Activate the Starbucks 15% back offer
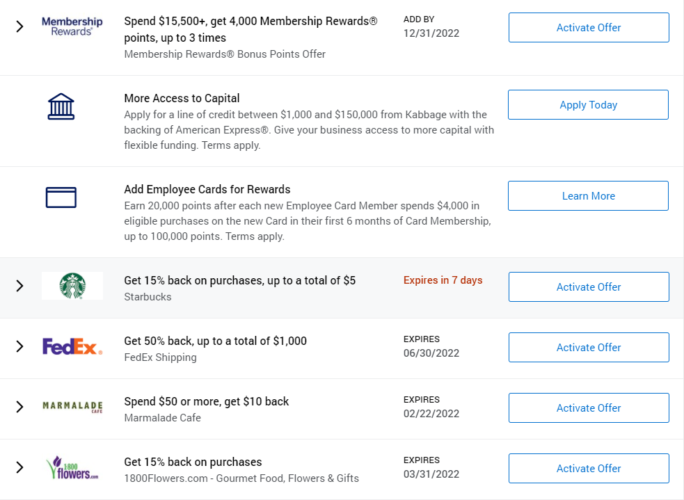This screenshot has width=684, height=500. (x=588, y=287)
